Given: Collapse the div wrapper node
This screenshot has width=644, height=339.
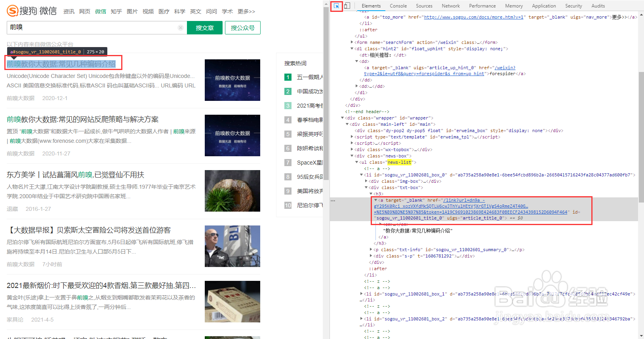Looking at the screenshot, I should [343, 118].
